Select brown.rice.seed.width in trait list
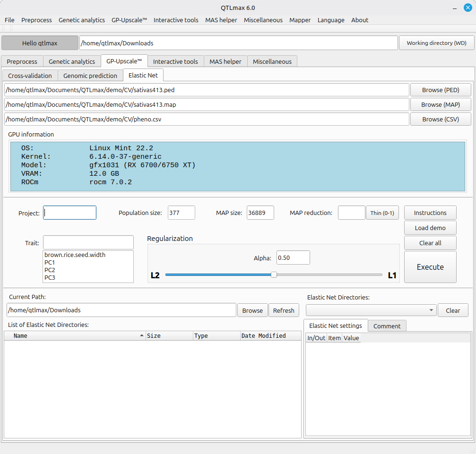The image size is (476, 454). click(x=75, y=255)
